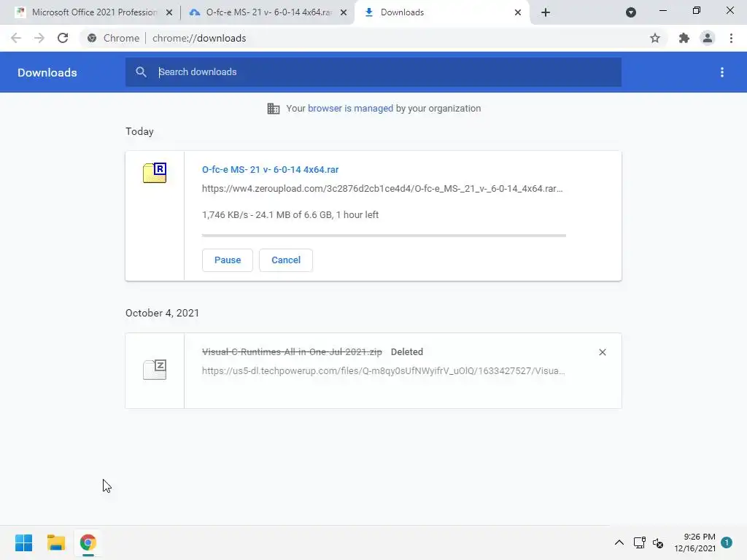Close the O-fc-e MS- 21 tab
Image resolution: width=747 pixels, height=560 pixels.
coord(344,12)
